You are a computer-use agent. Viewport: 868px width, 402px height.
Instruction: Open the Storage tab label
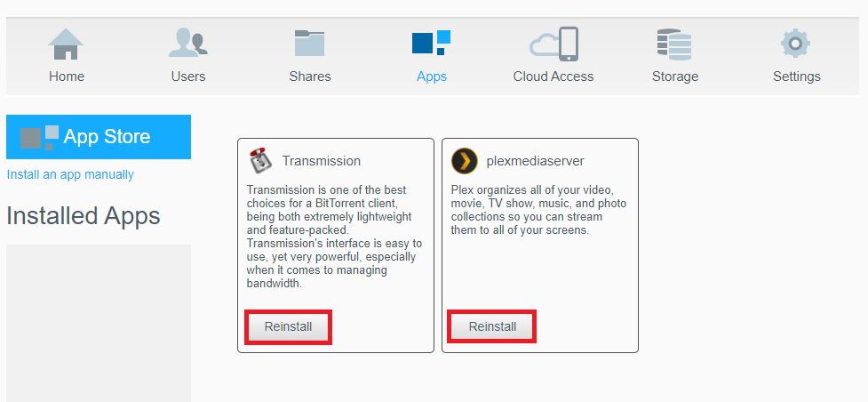(x=675, y=76)
